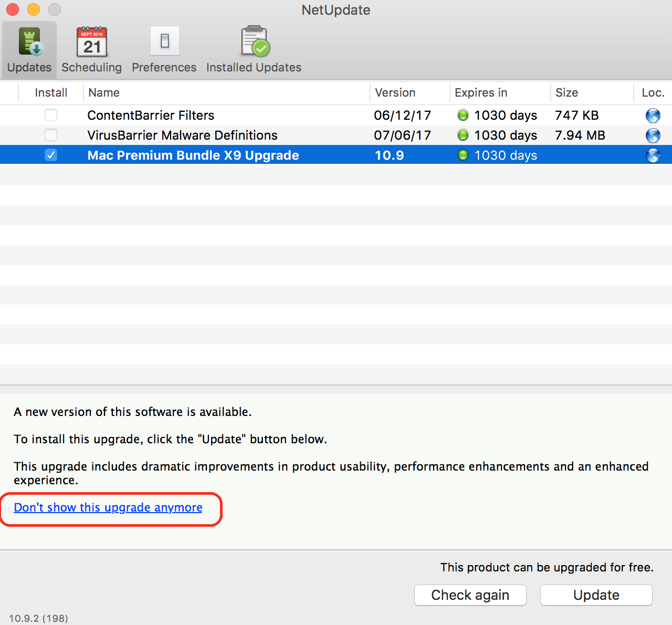Image resolution: width=672 pixels, height=625 pixels.
Task: Click the 747 KB size cell
Action: (577, 115)
